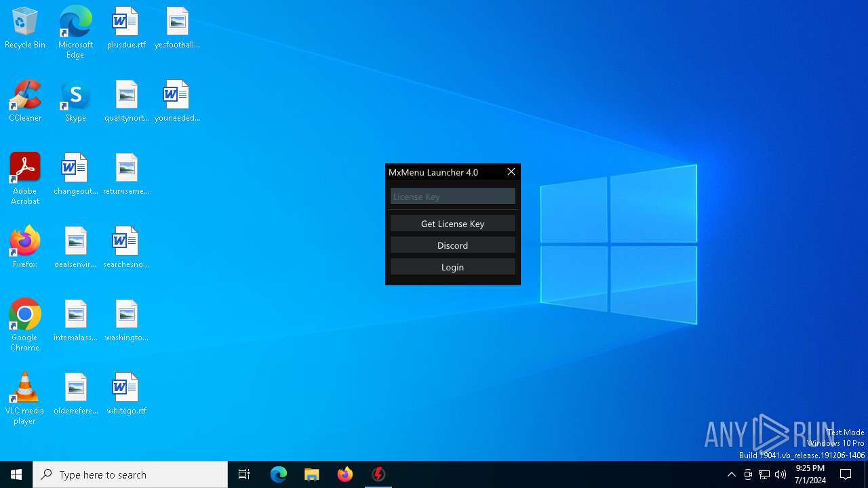
Task: Click the meet now tray icon
Action: click(748, 474)
